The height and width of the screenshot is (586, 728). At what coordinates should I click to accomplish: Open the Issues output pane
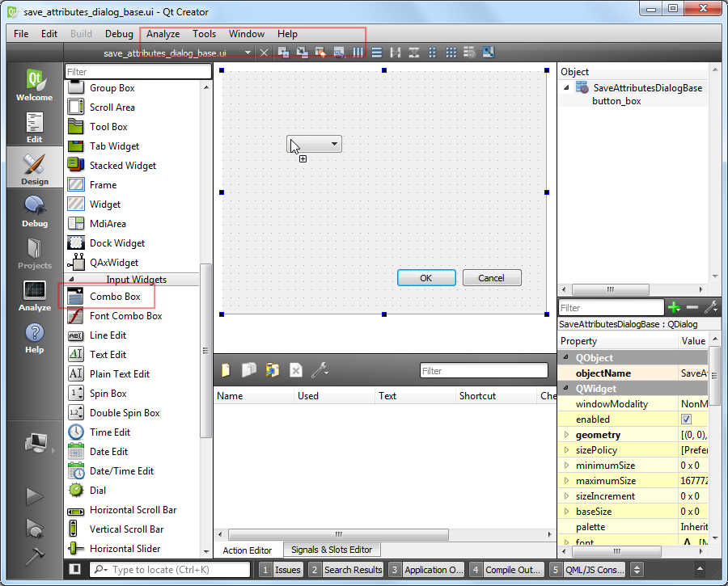click(x=281, y=569)
